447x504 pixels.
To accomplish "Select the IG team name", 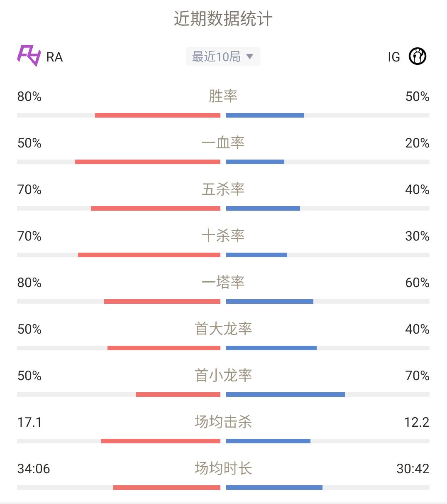I will 394,57.
